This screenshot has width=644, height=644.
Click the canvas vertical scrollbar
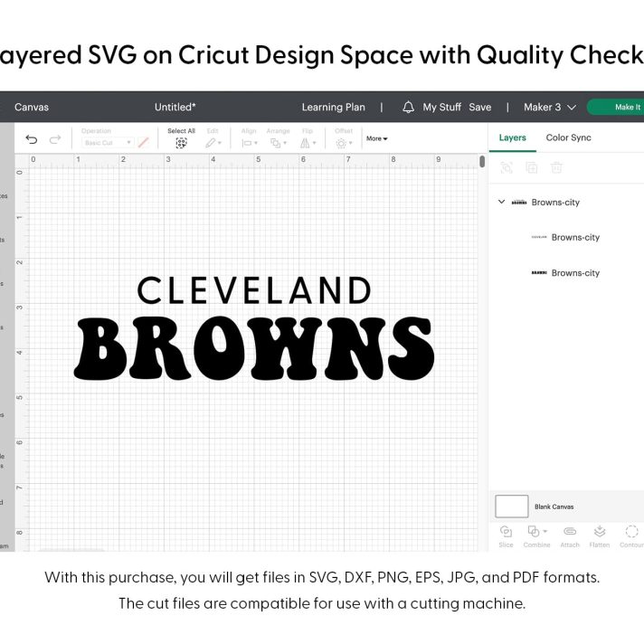point(482,161)
